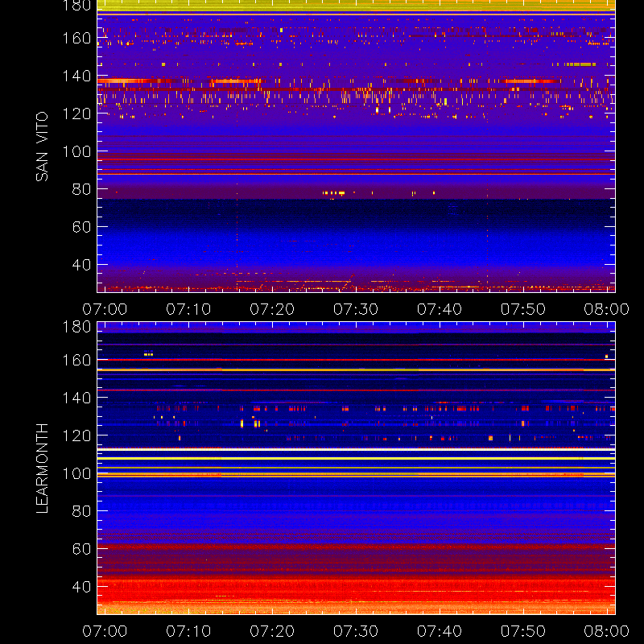The width and height of the screenshot is (644, 644).
Task: Pick the 07:00 time label below SAN VITO plot
Action: [105, 309]
